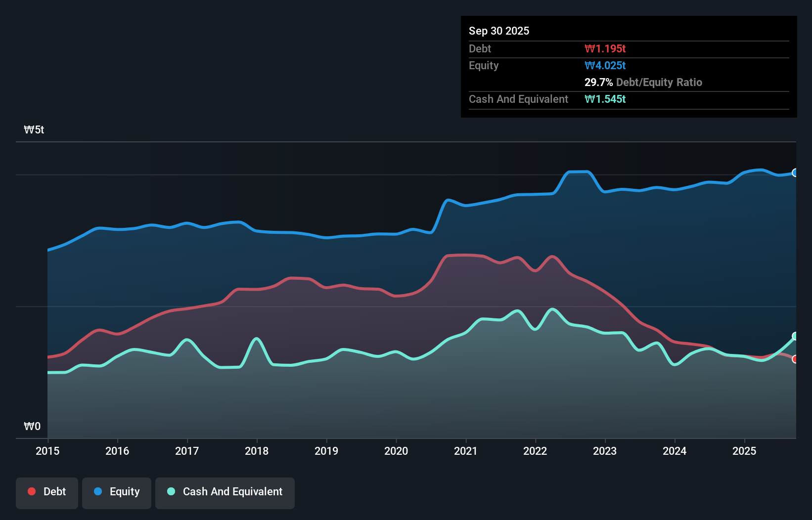
Task: Click the 2023 x-axis label
Action: click(605, 451)
